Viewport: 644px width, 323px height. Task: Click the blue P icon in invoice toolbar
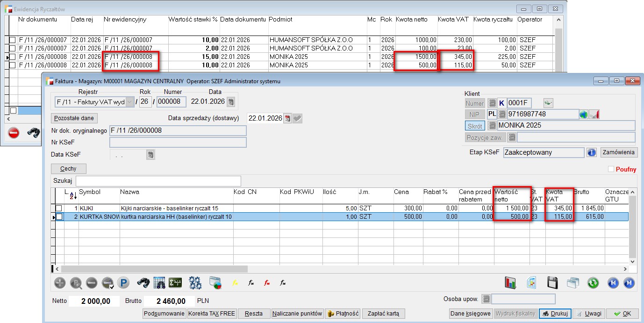click(123, 282)
